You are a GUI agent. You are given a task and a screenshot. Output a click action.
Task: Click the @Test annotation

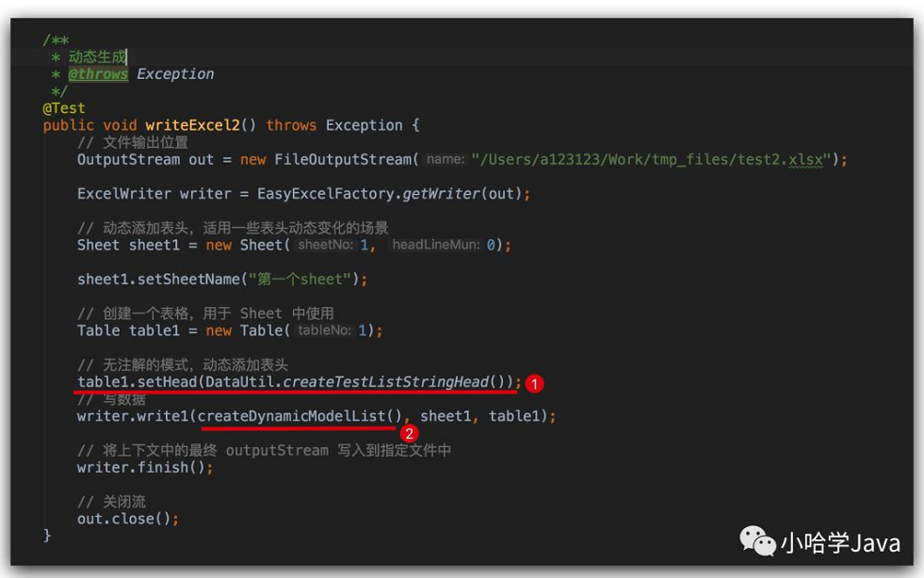click(64, 108)
